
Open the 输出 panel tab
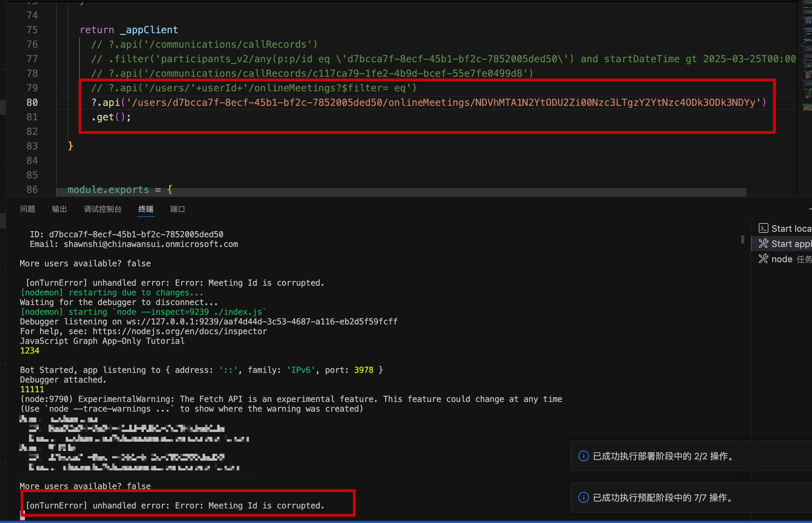tap(59, 209)
